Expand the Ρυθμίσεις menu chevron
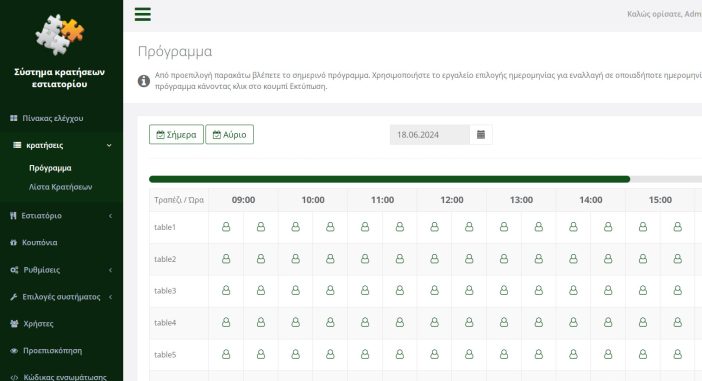Screen dimensions: 702x381 click(x=110, y=270)
